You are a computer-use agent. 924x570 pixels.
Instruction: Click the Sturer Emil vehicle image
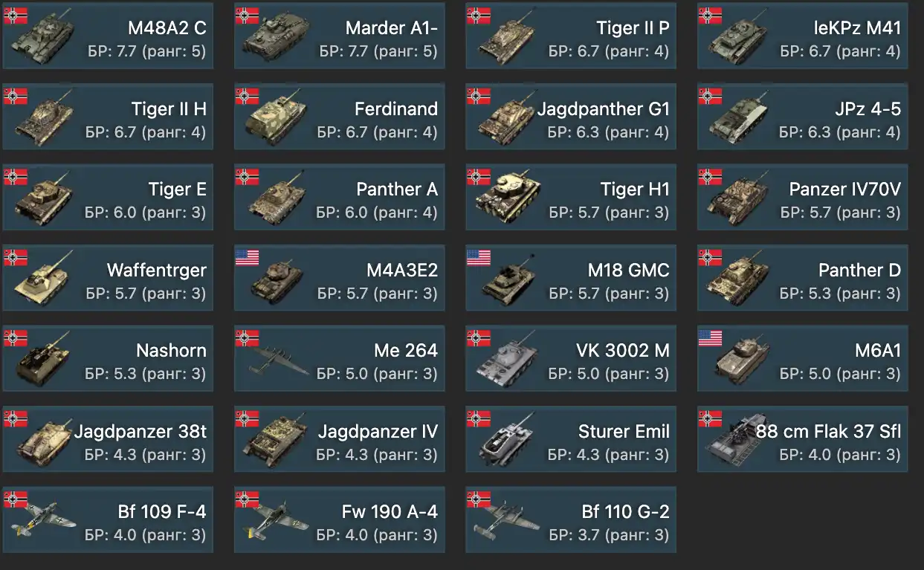[x=508, y=438]
